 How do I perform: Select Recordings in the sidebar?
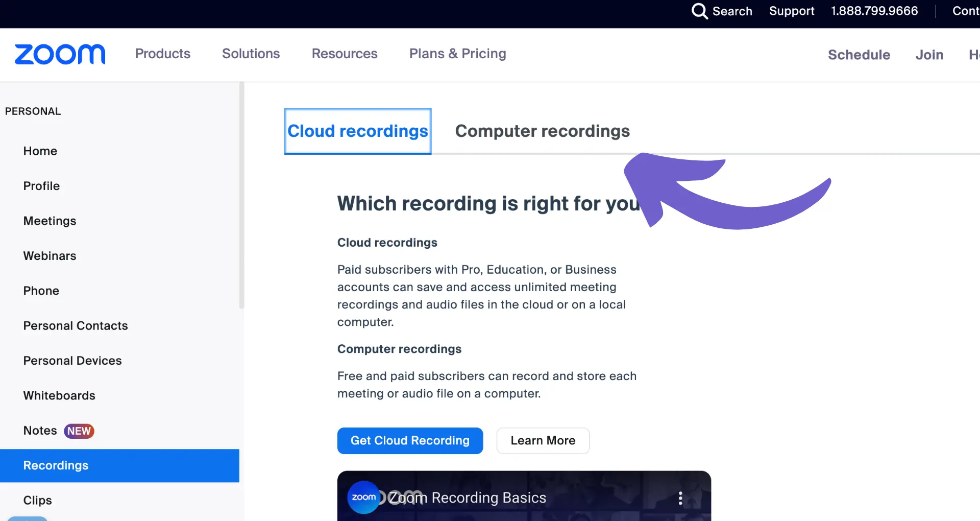click(x=119, y=466)
